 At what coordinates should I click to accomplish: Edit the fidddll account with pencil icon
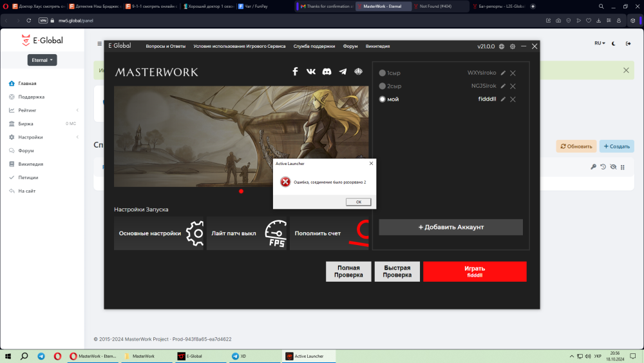tap(503, 99)
